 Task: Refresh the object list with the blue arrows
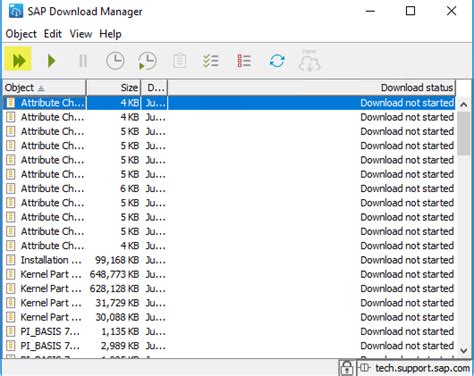277,61
